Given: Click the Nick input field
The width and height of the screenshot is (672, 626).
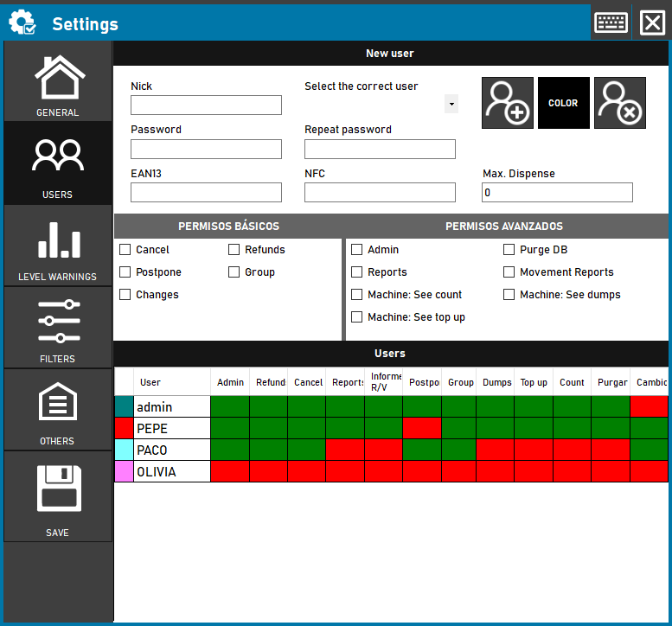Looking at the screenshot, I should tap(206, 105).
